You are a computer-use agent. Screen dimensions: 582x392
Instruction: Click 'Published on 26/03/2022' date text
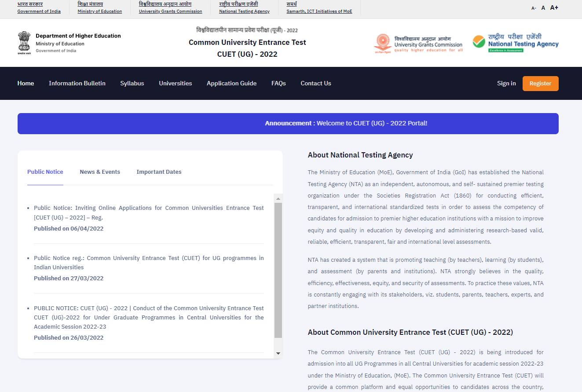[69, 337]
